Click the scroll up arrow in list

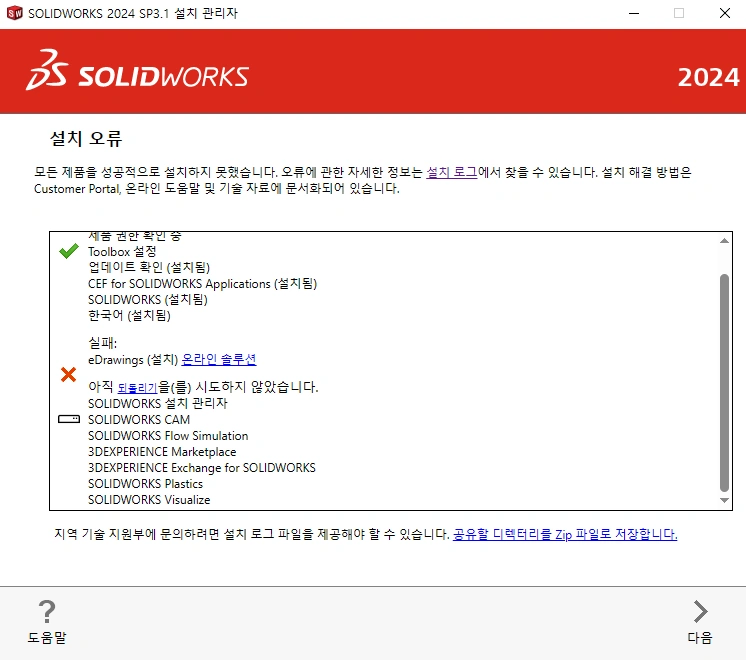coord(724,241)
